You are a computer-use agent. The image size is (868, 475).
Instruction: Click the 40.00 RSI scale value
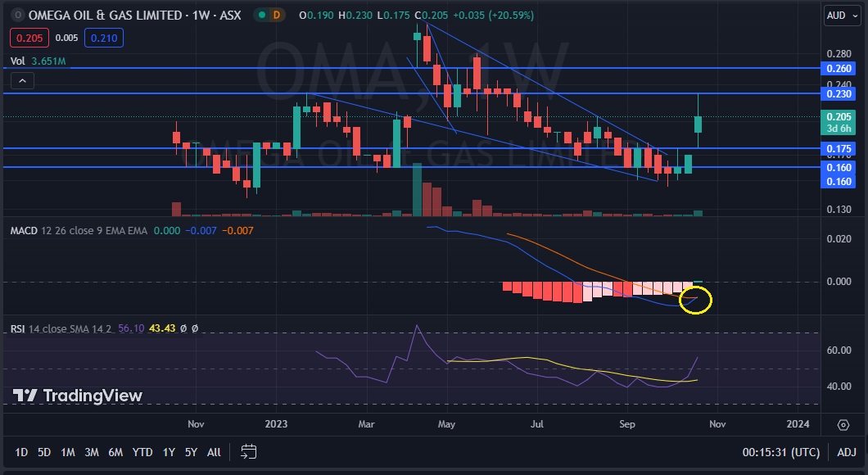839,386
